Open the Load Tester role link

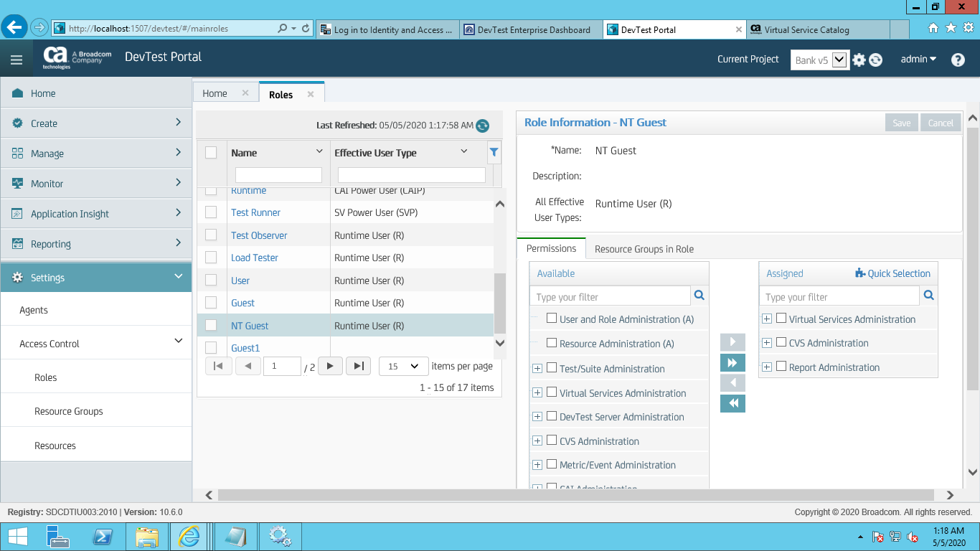254,258
